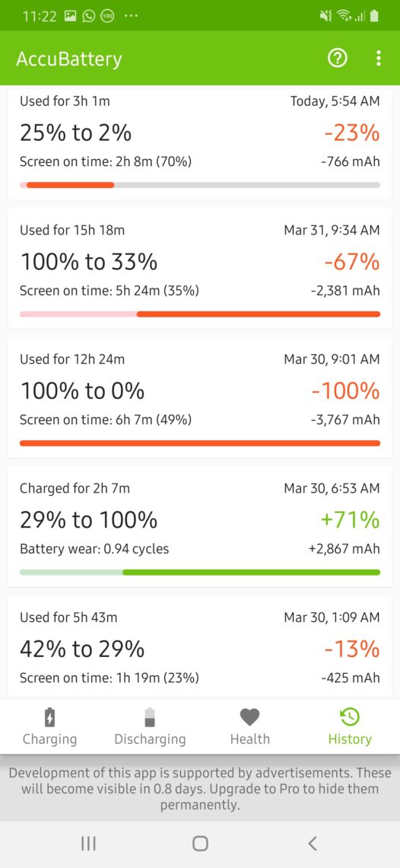The image size is (400, 868).
Task: Tap the Android back navigation arrow
Action: (312, 843)
